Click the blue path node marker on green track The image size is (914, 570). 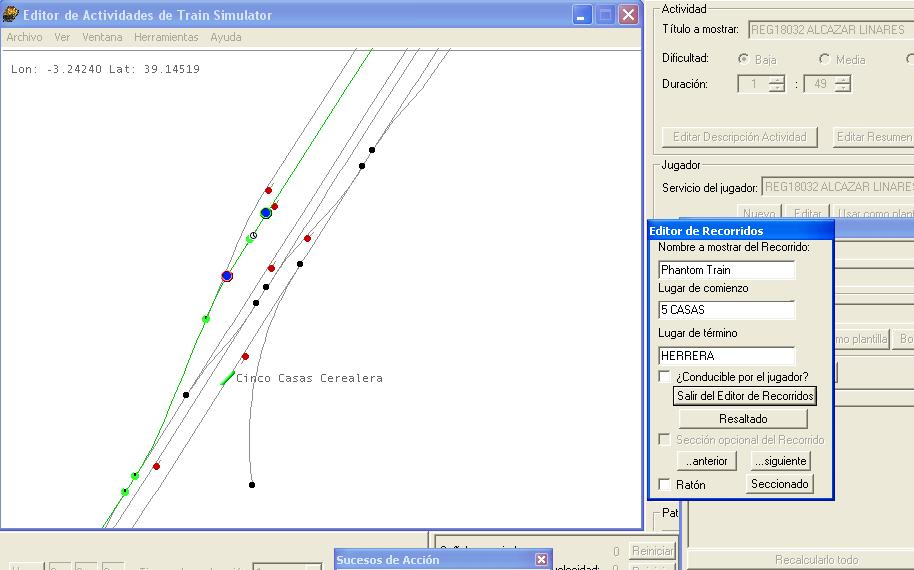[266, 213]
